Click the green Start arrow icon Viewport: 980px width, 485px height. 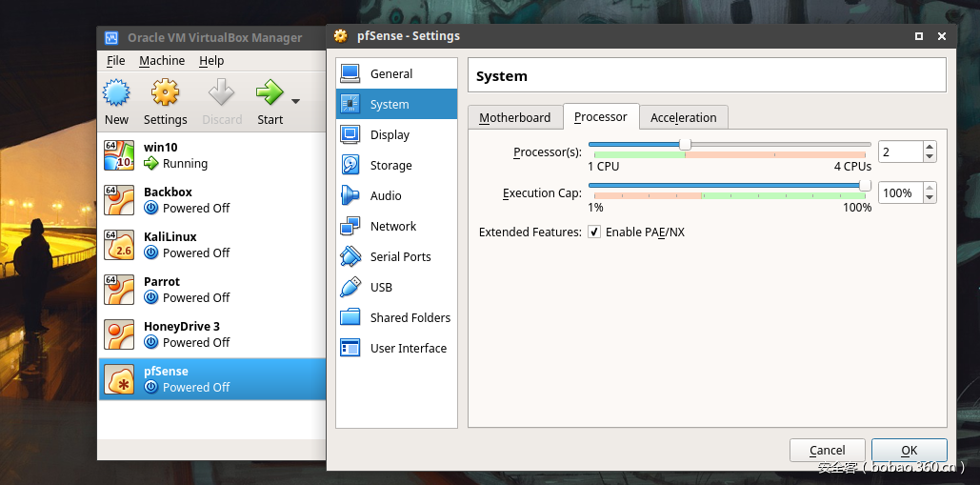[x=269, y=93]
